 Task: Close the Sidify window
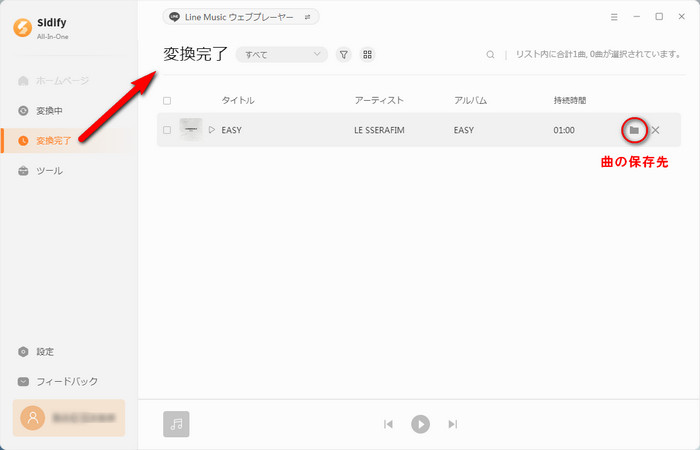(x=681, y=17)
